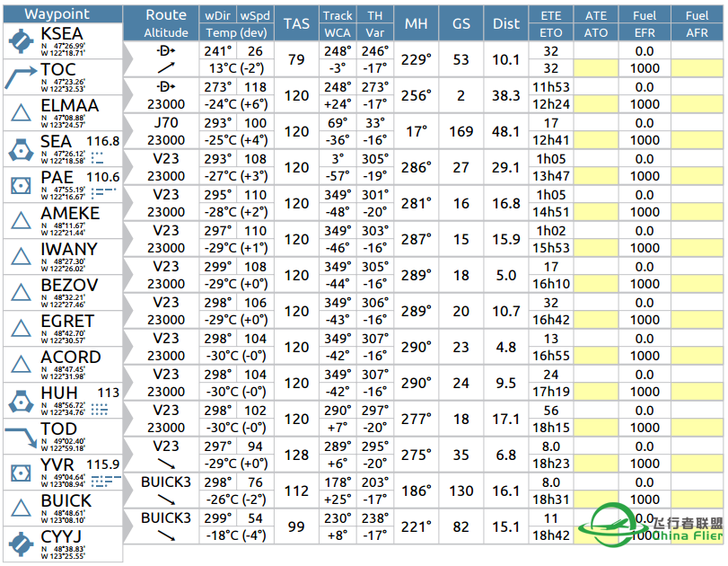Image resolution: width=728 pixels, height=566 pixels.
Task: Click yellow ATO field beside ETO 18h15
Action: [x=596, y=428]
